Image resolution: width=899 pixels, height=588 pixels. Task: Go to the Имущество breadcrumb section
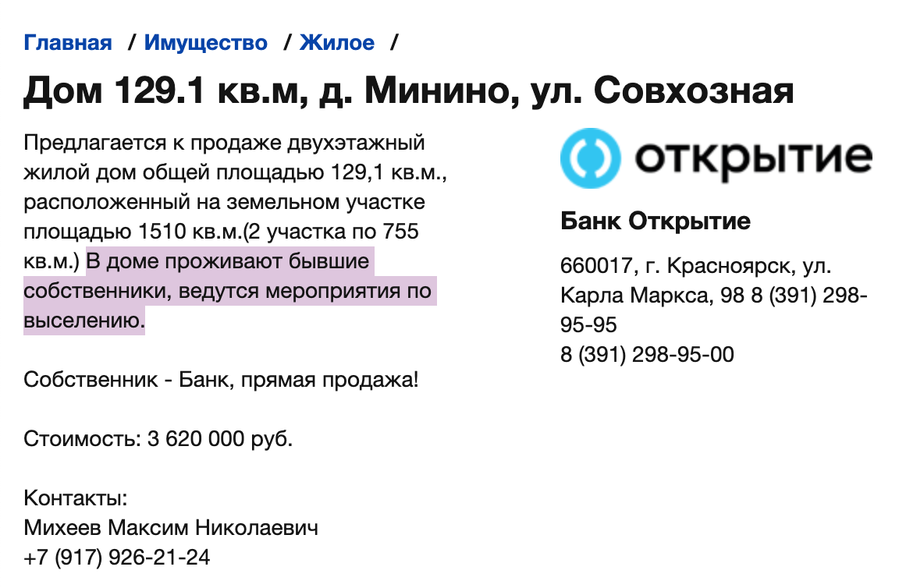tap(206, 43)
